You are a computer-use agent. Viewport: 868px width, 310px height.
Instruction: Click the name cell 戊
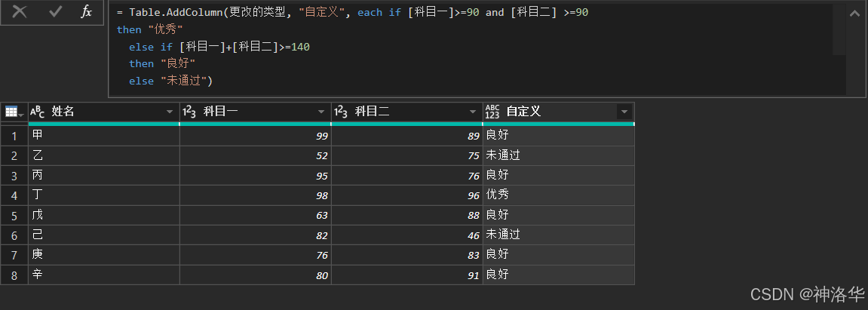point(104,215)
